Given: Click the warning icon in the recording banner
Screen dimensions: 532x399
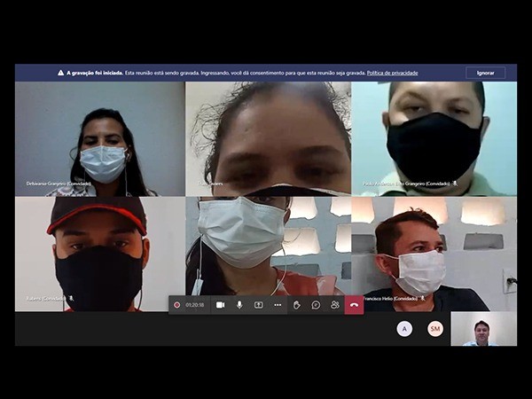Looking at the screenshot, I should pyautogui.click(x=61, y=73).
